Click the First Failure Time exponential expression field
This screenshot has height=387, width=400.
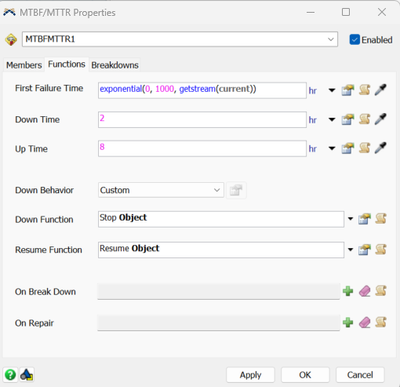(202, 90)
